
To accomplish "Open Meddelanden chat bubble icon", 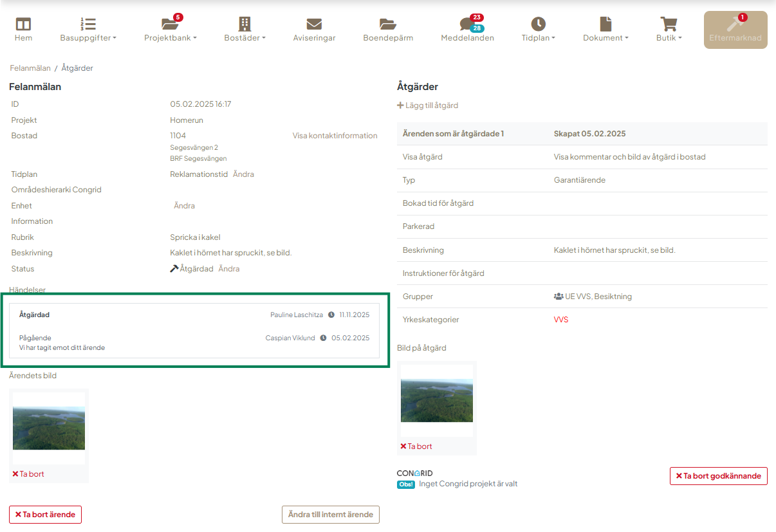I will 467,24.
